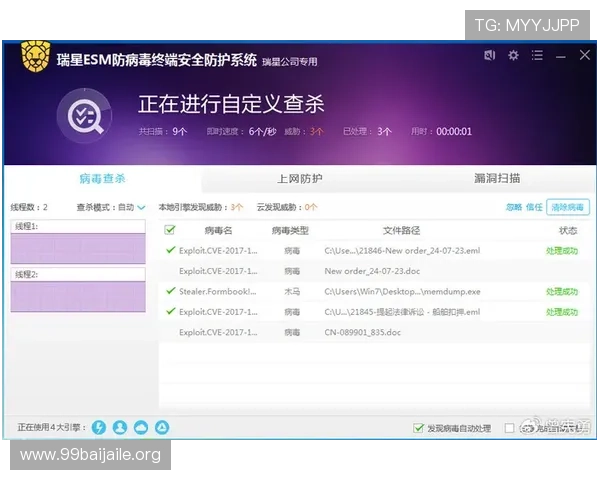Click the 病毒类型 column header

pyautogui.click(x=290, y=230)
